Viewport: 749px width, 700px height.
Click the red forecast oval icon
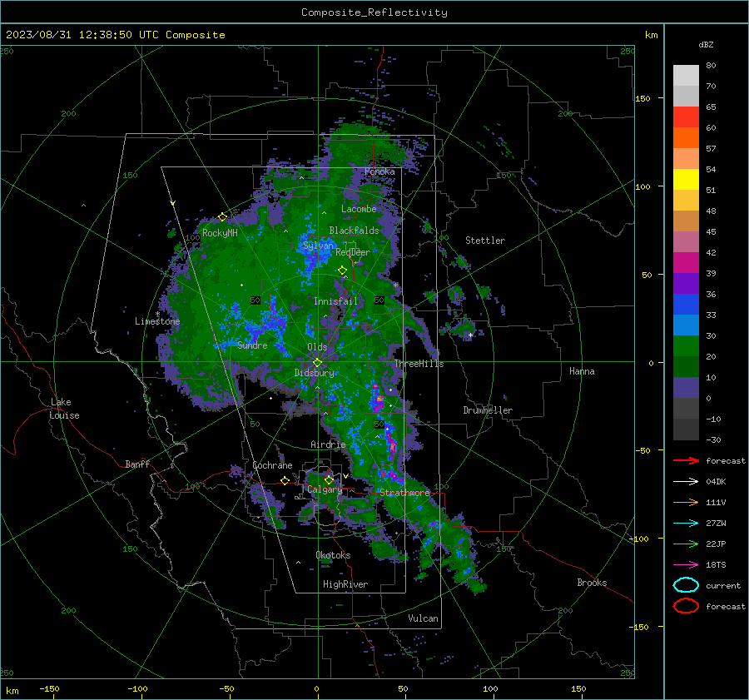click(x=686, y=606)
